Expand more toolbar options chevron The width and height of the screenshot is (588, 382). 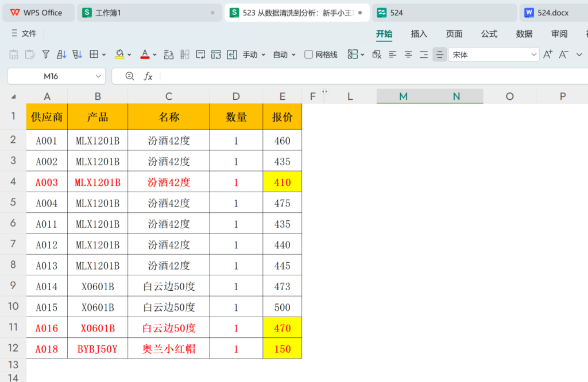pyautogui.click(x=579, y=54)
